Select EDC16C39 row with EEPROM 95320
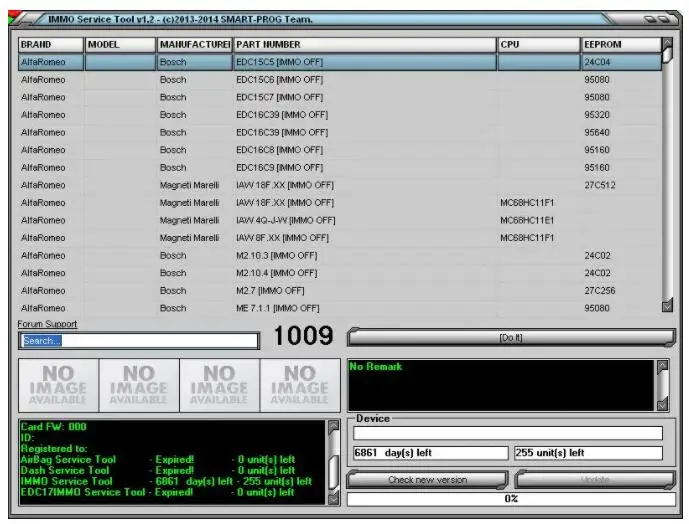The height and width of the screenshot is (524, 689). click(340, 115)
